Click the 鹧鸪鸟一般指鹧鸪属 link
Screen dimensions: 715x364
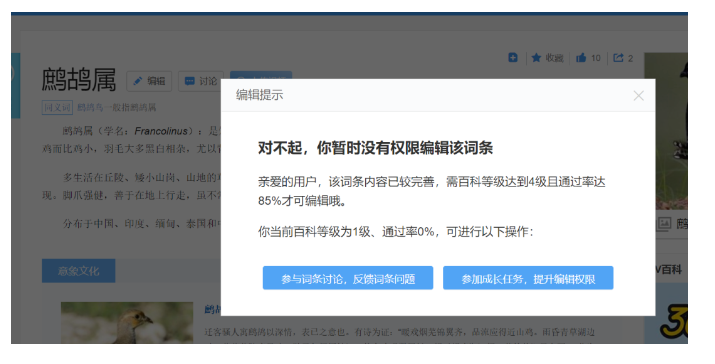(116, 108)
